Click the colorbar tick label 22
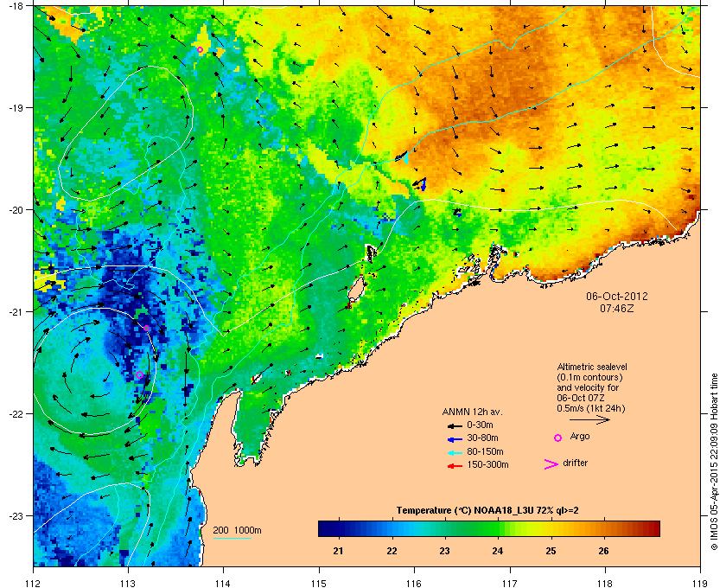The width and height of the screenshot is (726, 588). 392,551
